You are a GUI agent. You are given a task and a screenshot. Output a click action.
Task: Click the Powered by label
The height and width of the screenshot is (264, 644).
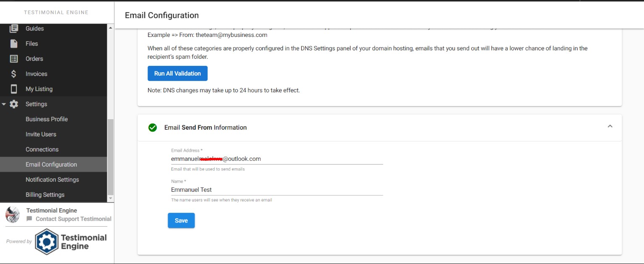tap(19, 241)
